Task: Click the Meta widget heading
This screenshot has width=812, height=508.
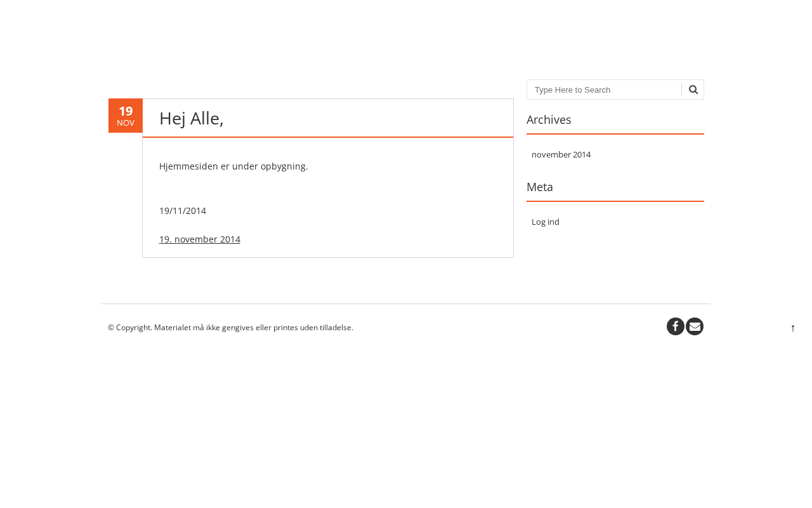Action: pos(540,187)
